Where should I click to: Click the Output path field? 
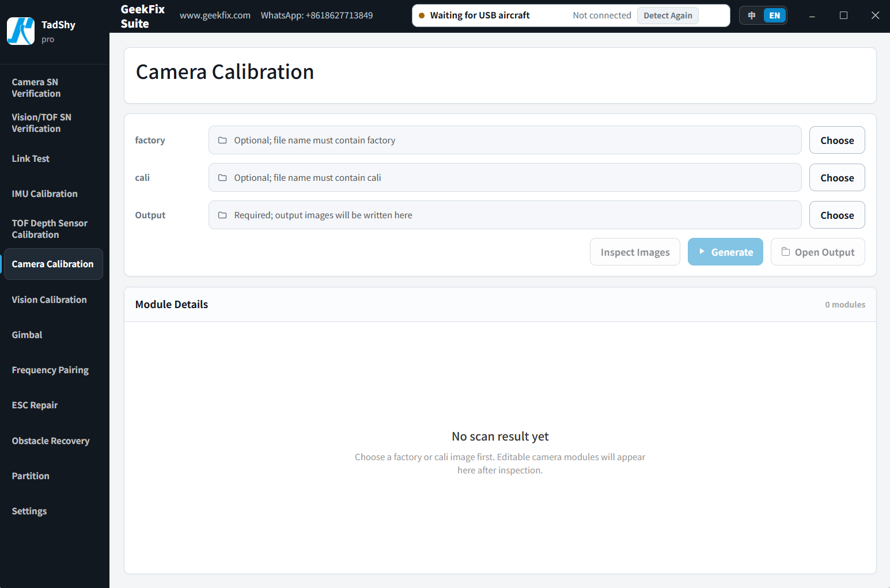point(505,215)
